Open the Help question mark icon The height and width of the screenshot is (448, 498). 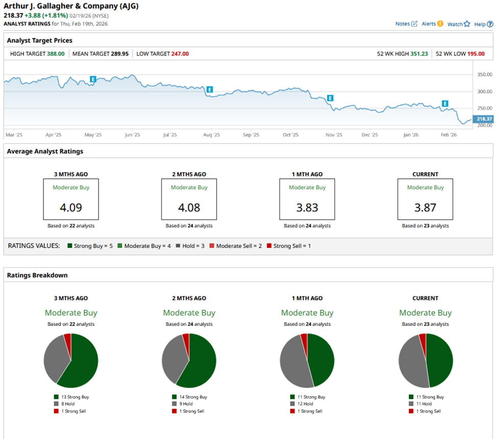point(490,24)
